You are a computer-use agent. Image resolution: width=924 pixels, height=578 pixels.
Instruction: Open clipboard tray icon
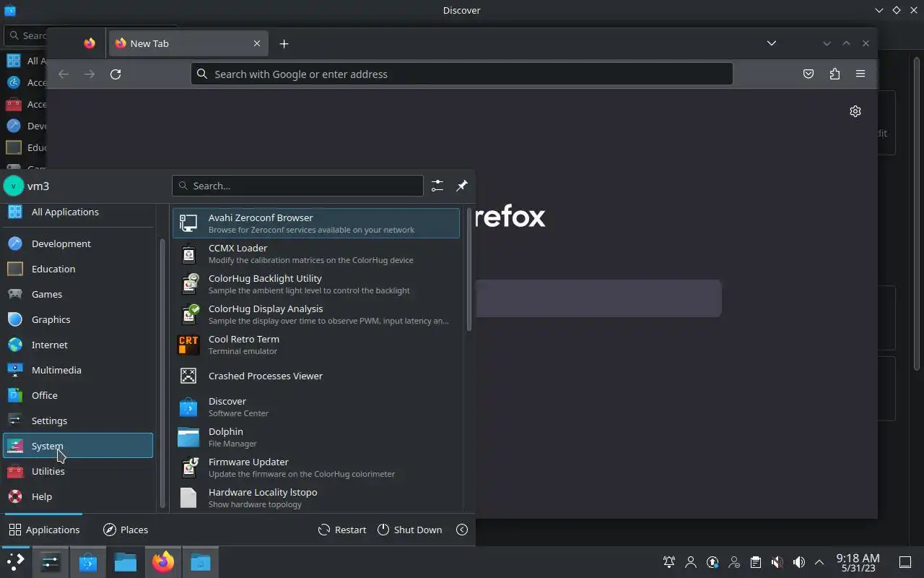[756, 562]
